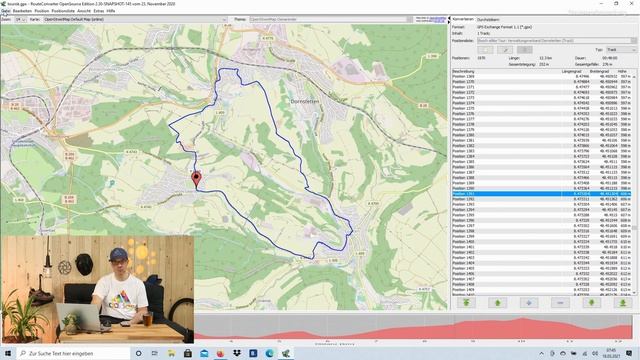Open the notification center icon
The height and width of the screenshot is (360, 640).
pos(629,353)
